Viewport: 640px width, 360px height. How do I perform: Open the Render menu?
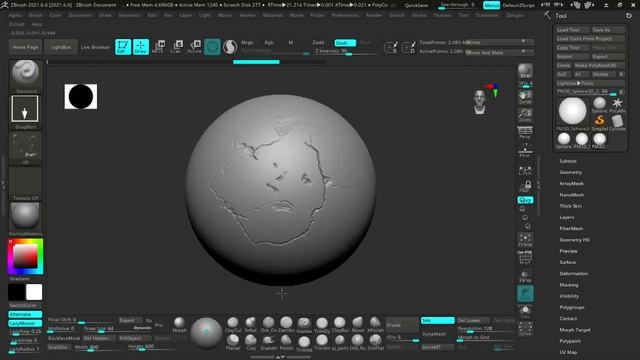[373, 15]
